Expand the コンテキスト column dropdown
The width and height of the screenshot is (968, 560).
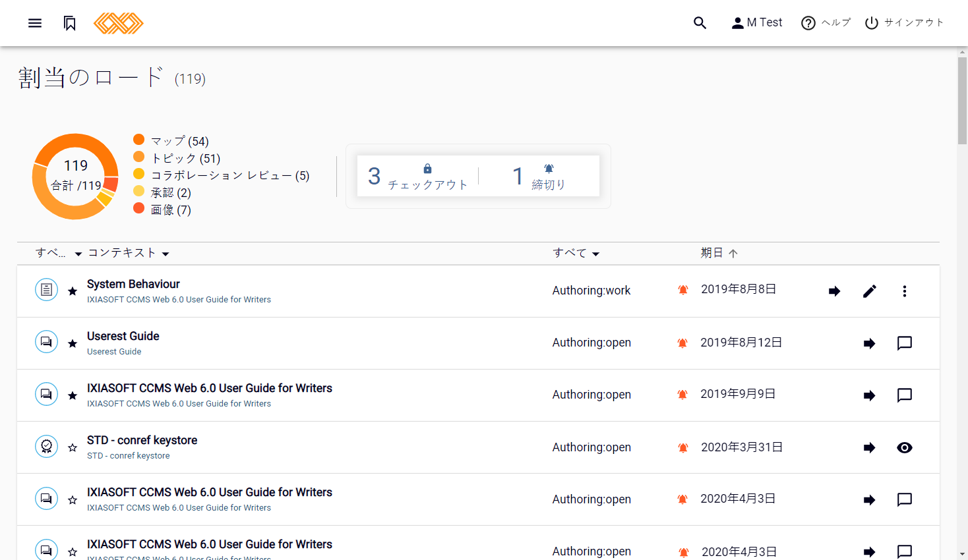pos(129,253)
